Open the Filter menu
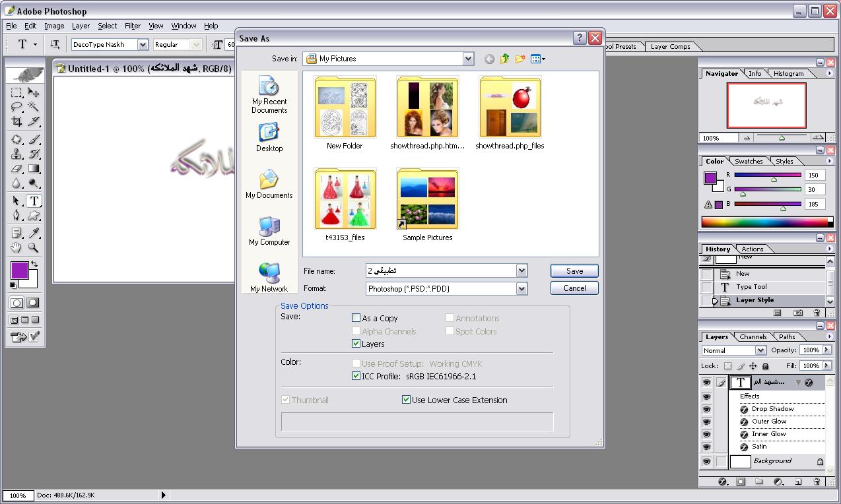 [133, 26]
